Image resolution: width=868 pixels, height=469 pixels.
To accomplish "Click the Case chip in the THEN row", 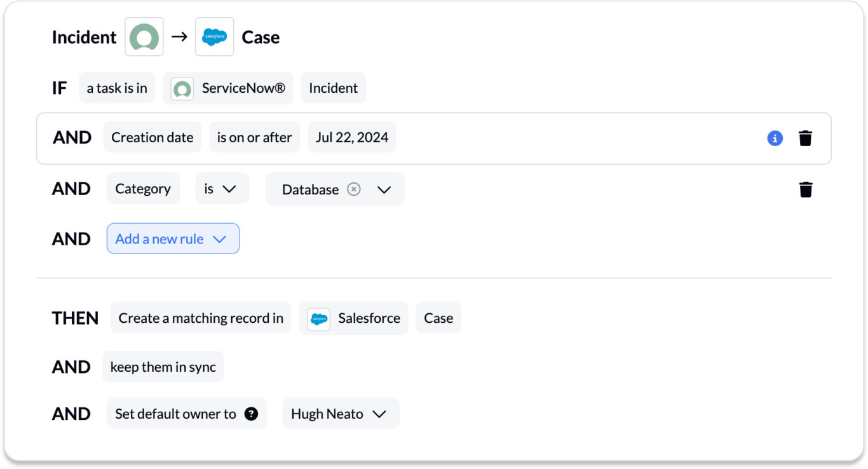I will pos(438,318).
